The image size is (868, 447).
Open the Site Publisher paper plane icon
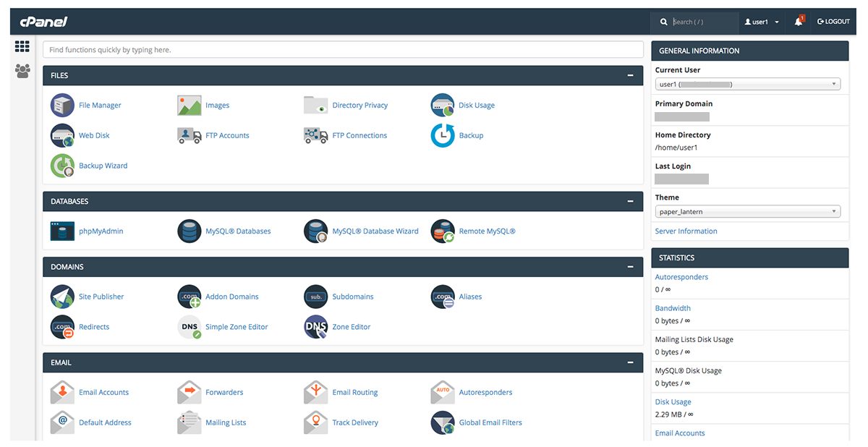click(62, 297)
